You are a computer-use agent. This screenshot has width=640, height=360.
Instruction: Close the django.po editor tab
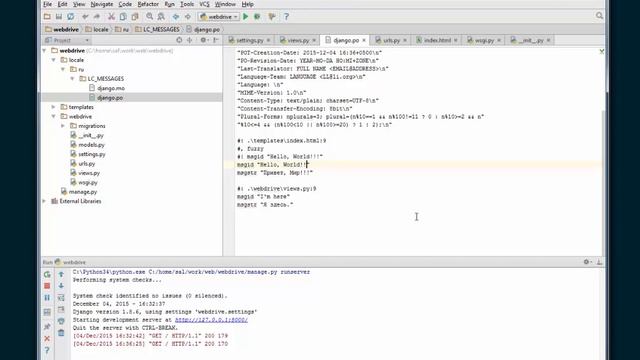click(364, 40)
